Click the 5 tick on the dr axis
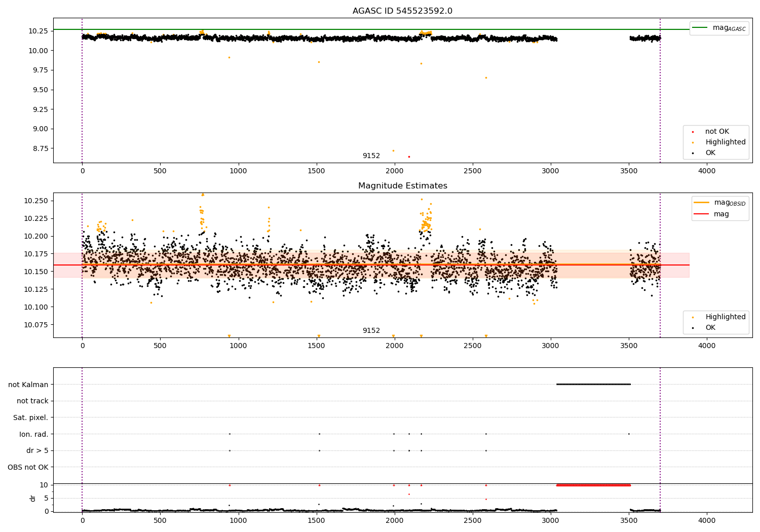760x532 pixels. [x=46, y=498]
